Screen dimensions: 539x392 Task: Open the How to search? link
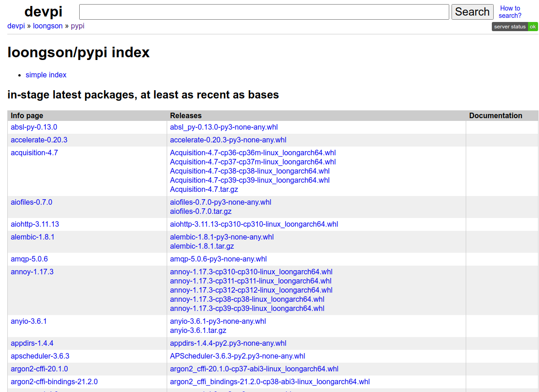510,12
